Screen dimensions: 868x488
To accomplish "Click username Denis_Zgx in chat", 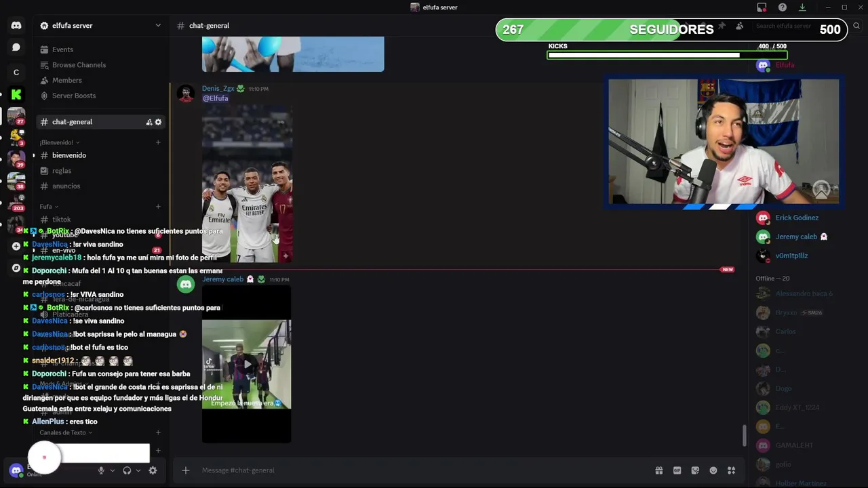I will click(218, 89).
